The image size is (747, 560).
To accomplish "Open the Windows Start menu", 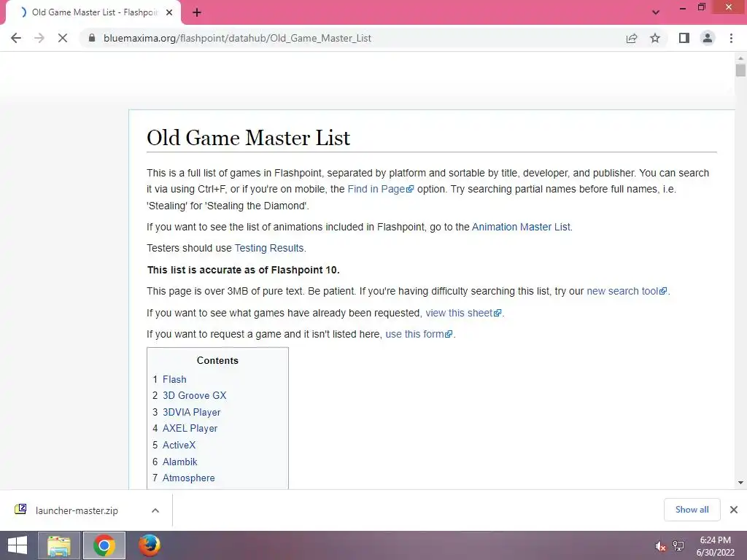I will 18,545.
